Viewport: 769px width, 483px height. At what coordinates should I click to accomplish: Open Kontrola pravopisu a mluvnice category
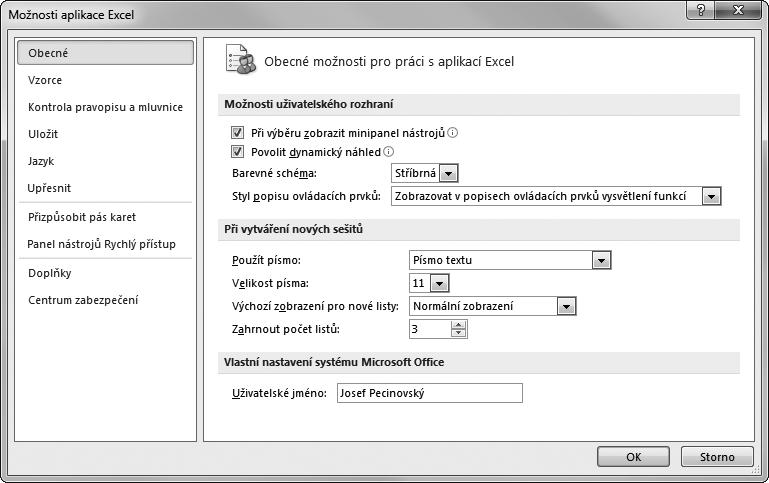pos(105,107)
